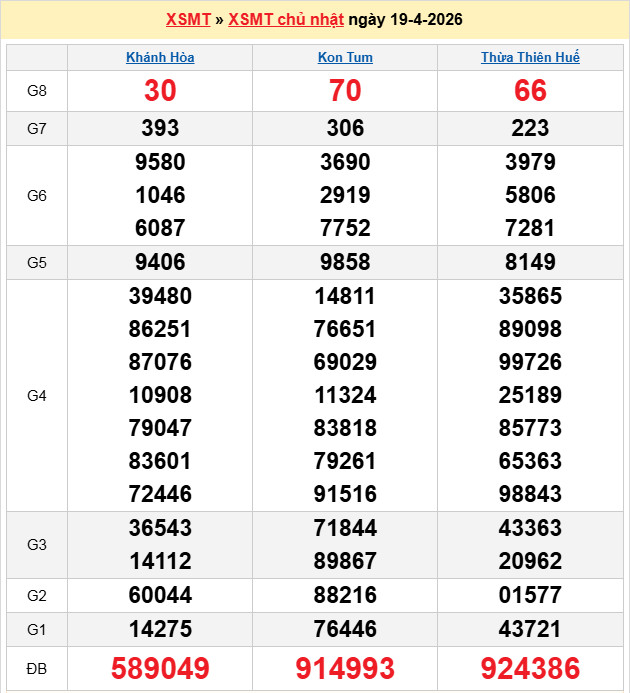Click the G5 number 9858

click(345, 263)
